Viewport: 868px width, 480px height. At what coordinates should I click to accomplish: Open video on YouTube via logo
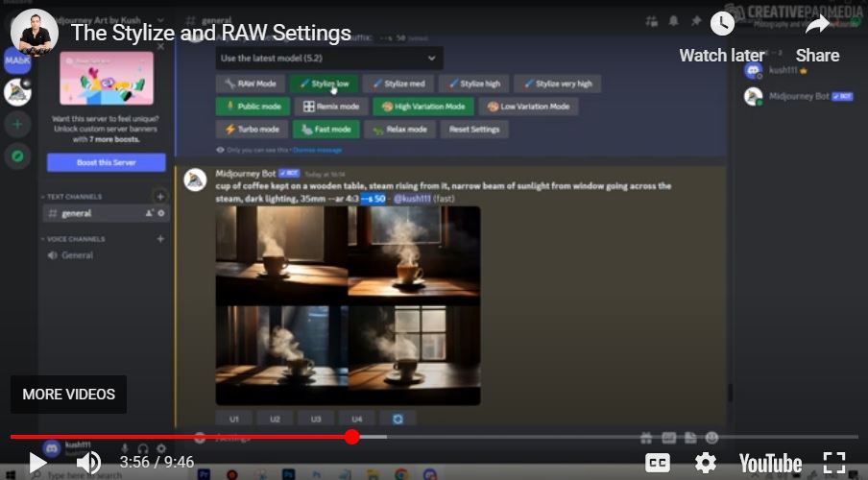tap(771, 463)
